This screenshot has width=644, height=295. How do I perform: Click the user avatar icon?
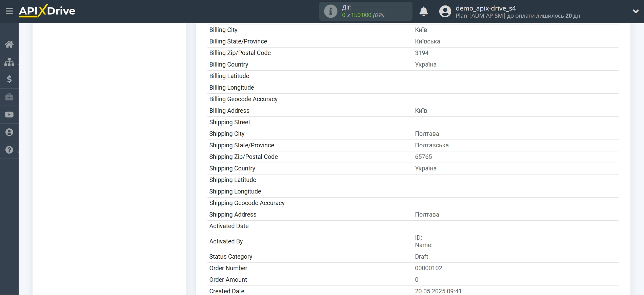tap(445, 12)
